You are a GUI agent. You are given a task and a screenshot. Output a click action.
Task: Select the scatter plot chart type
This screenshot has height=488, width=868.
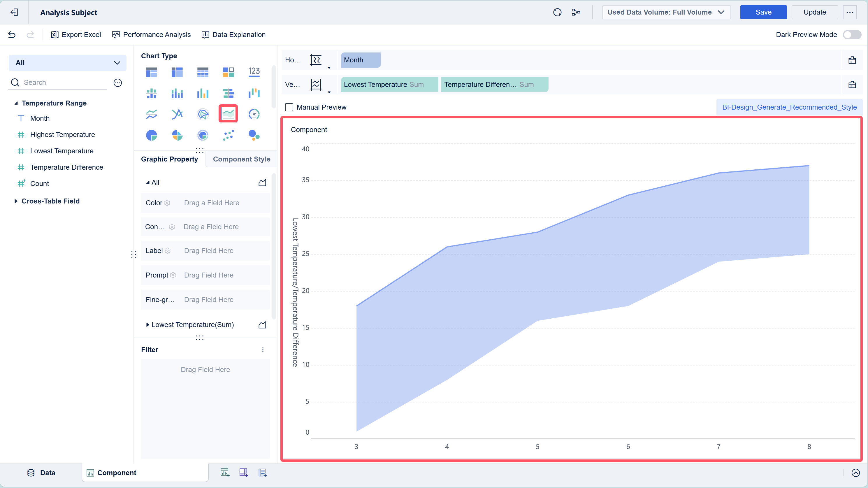click(x=228, y=135)
